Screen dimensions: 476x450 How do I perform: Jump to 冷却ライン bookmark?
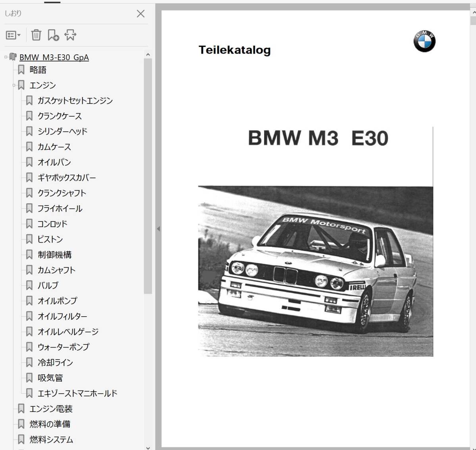pos(55,363)
